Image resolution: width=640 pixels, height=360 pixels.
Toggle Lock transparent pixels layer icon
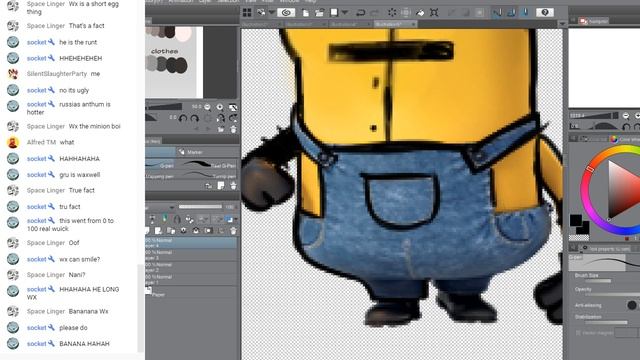(189, 220)
